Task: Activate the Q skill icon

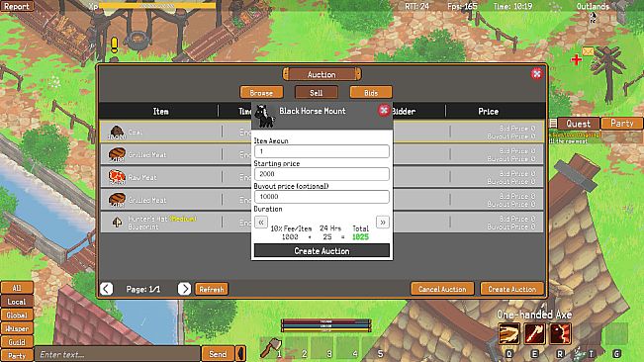Action: click(508, 333)
